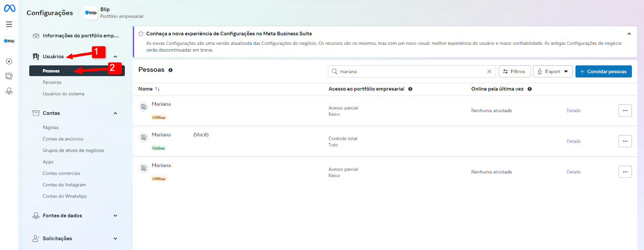Open the hamburger menu in left rail
Viewport: 644px width, 250px height.
coord(9,24)
